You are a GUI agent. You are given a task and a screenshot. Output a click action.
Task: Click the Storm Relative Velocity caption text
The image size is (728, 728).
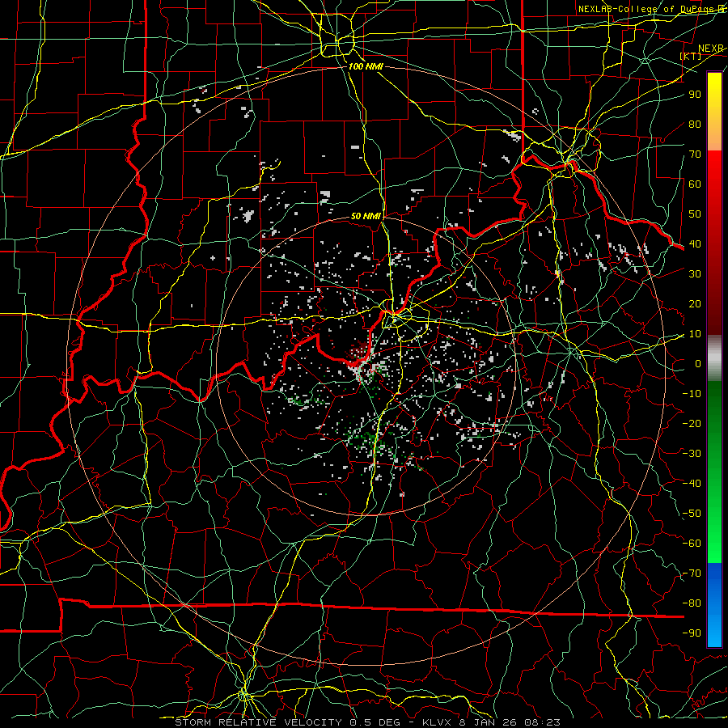click(x=367, y=722)
